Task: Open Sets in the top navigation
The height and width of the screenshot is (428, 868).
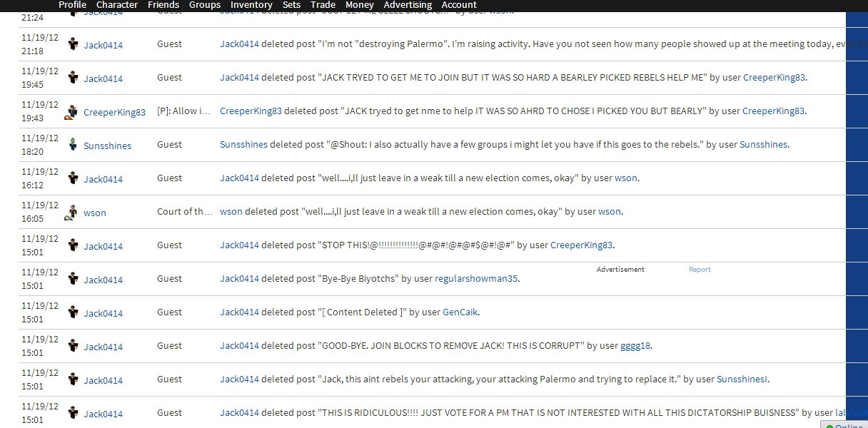Action: coord(291,5)
